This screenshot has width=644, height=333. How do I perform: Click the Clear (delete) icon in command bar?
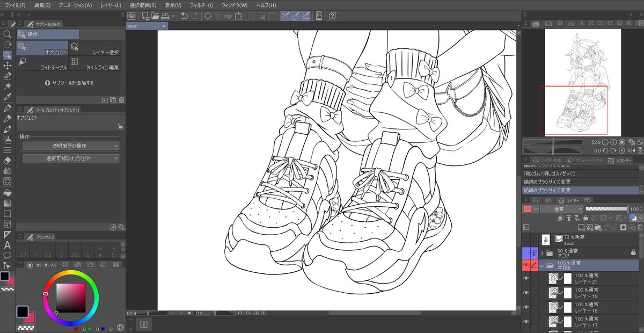tap(208, 16)
